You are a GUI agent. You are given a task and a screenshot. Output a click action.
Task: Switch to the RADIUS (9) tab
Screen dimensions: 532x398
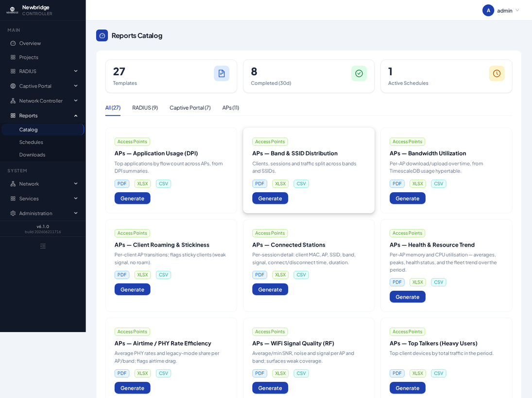(x=145, y=108)
